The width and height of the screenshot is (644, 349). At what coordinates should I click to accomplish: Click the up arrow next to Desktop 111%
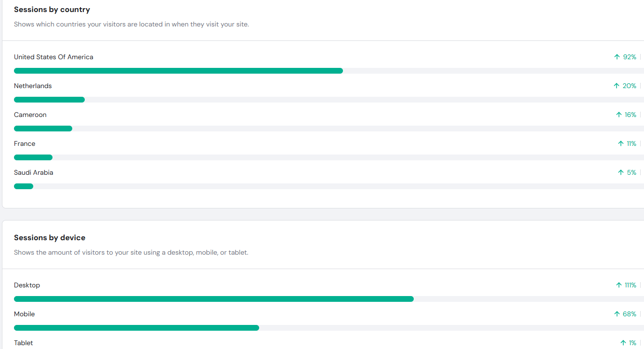[x=619, y=285]
